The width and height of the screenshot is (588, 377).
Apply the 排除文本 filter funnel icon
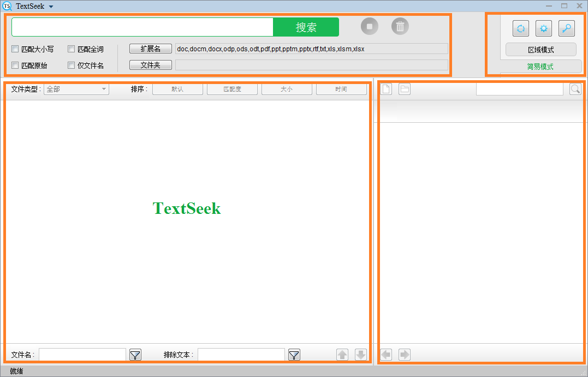coord(294,355)
